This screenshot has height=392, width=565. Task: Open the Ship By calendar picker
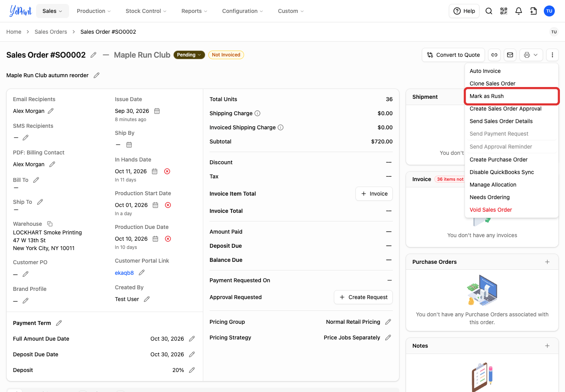click(x=129, y=145)
